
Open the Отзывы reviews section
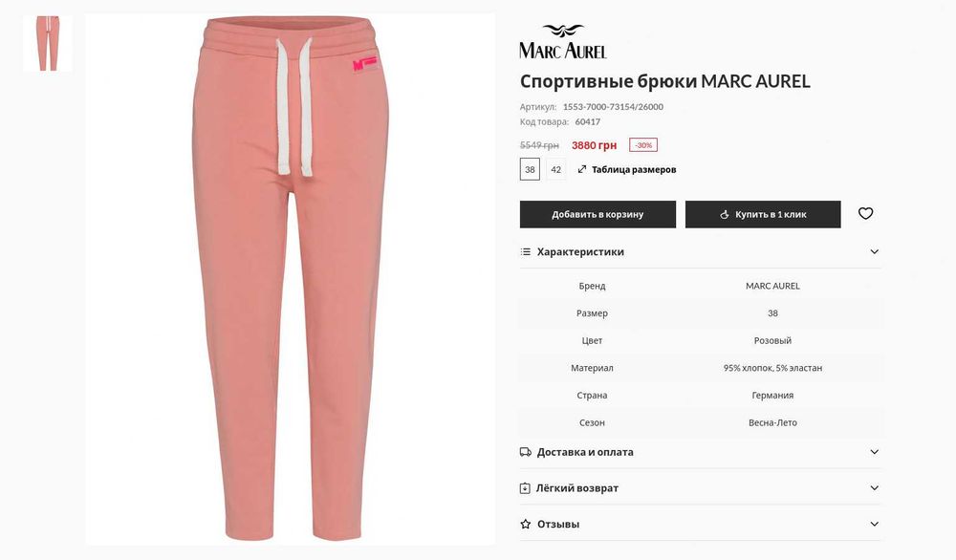(x=558, y=524)
